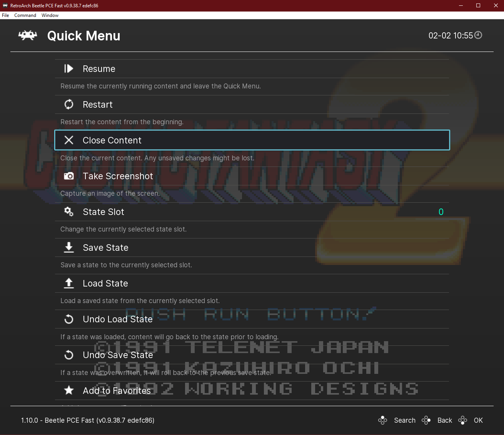Screen dimensions: 504x435
Task: Click the RetroArch title bar app icon
Action: click(5, 5)
